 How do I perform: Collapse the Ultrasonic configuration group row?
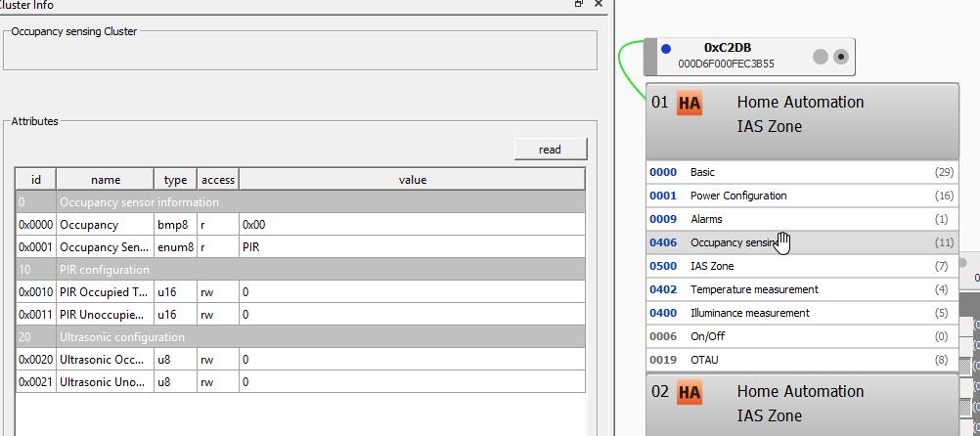tap(300, 336)
